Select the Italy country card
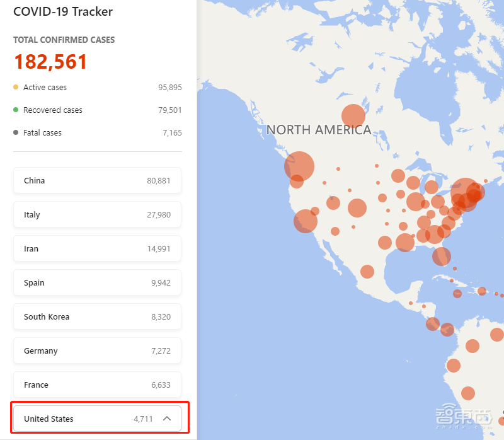 click(x=97, y=214)
